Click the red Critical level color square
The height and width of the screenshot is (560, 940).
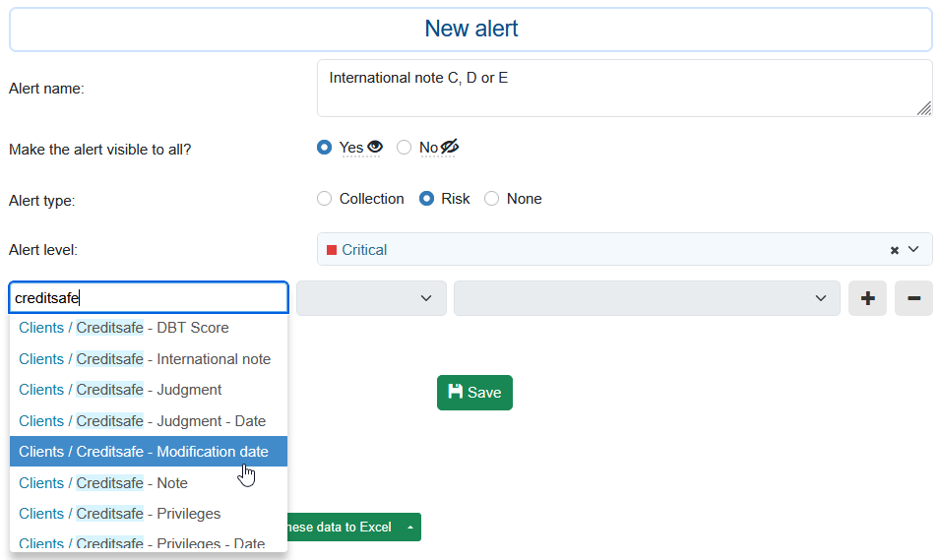point(332,250)
